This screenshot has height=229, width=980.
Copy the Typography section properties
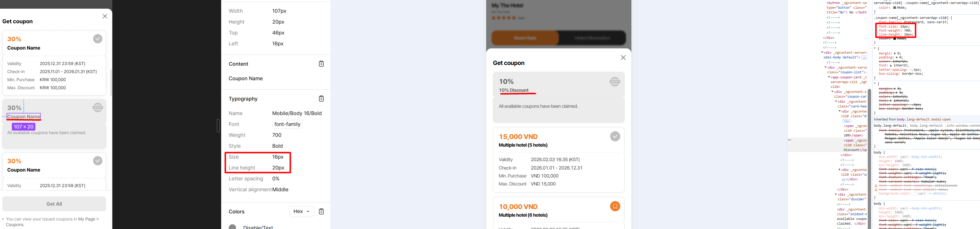pyautogui.click(x=321, y=99)
